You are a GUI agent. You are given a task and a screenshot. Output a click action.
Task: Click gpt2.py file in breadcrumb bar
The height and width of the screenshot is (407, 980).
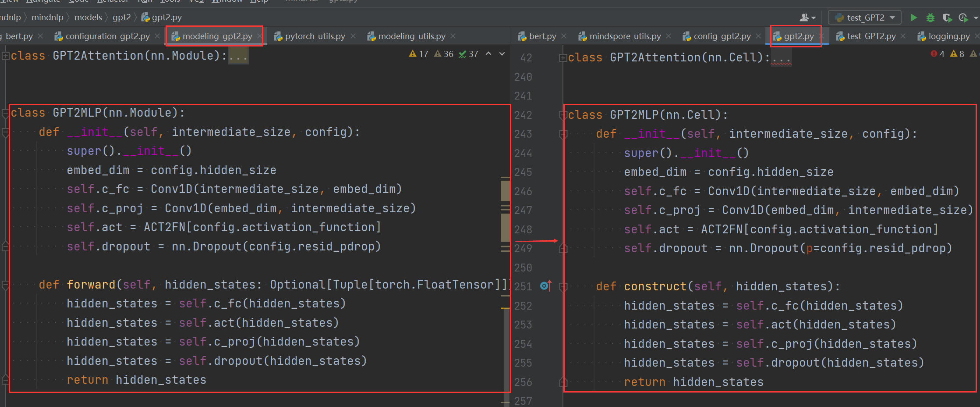click(162, 18)
